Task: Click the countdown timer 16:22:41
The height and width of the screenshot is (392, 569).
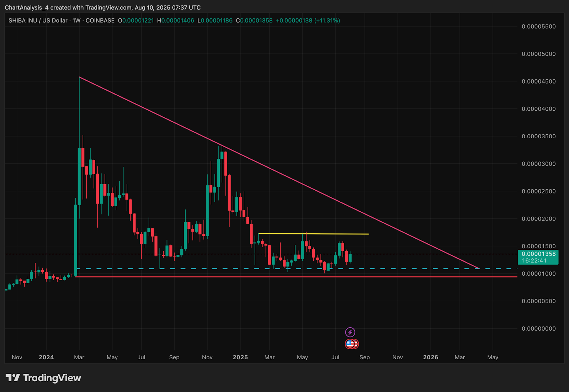Action: click(x=534, y=261)
